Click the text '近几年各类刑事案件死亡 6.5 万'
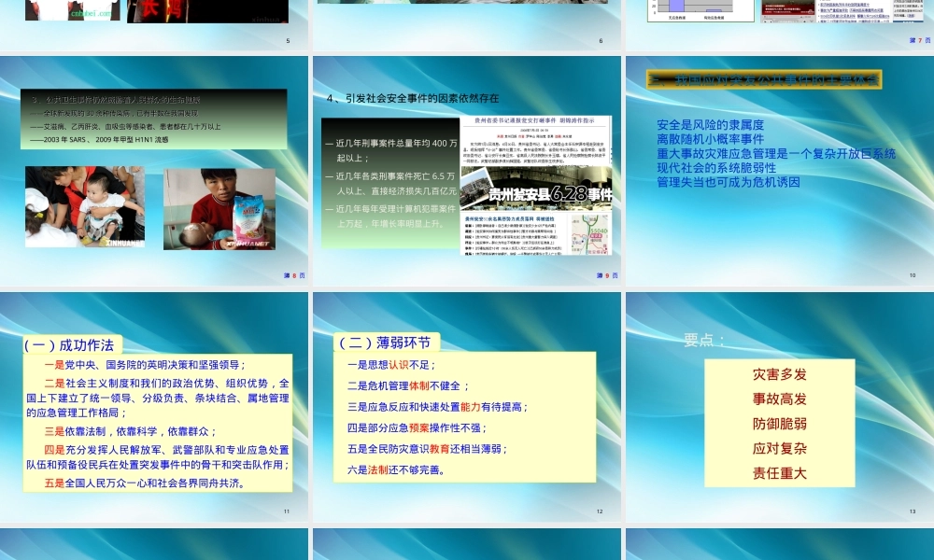Image resolution: width=934 pixels, height=560 pixels. click(x=395, y=176)
